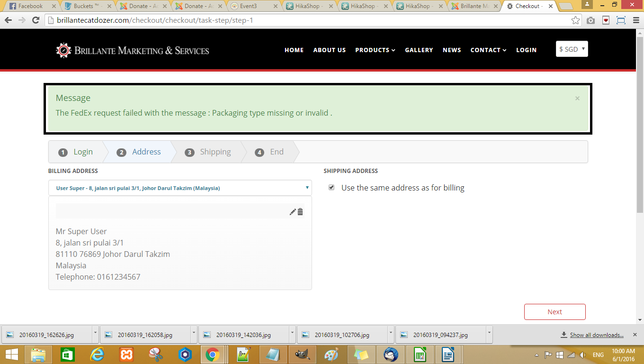644x364 pixels.
Task: Open the Windows Start menu
Action: coord(11,355)
